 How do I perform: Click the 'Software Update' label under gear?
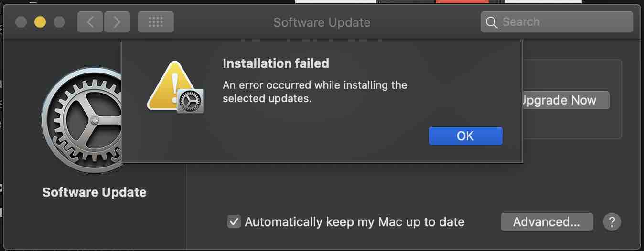pyautogui.click(x=95, y=192)
